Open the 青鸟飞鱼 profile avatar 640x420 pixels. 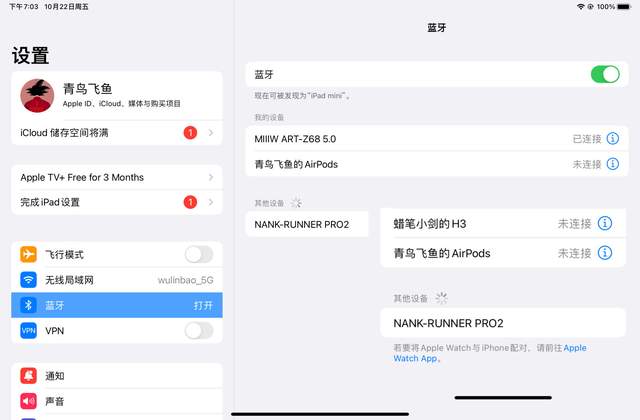tap(37, 96)
